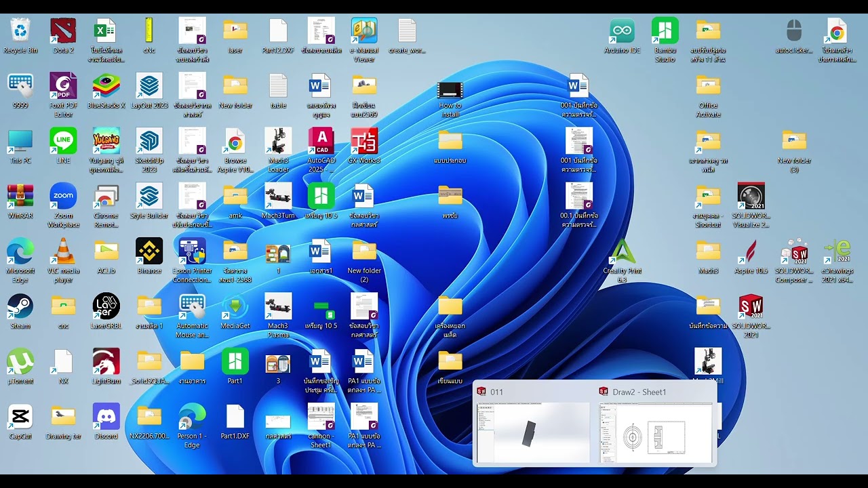This screenshot has width=868, height=488.
Task: Open SOLIDWORKS Visualize 2021 shortcut
Action: [x=751, y=205]
